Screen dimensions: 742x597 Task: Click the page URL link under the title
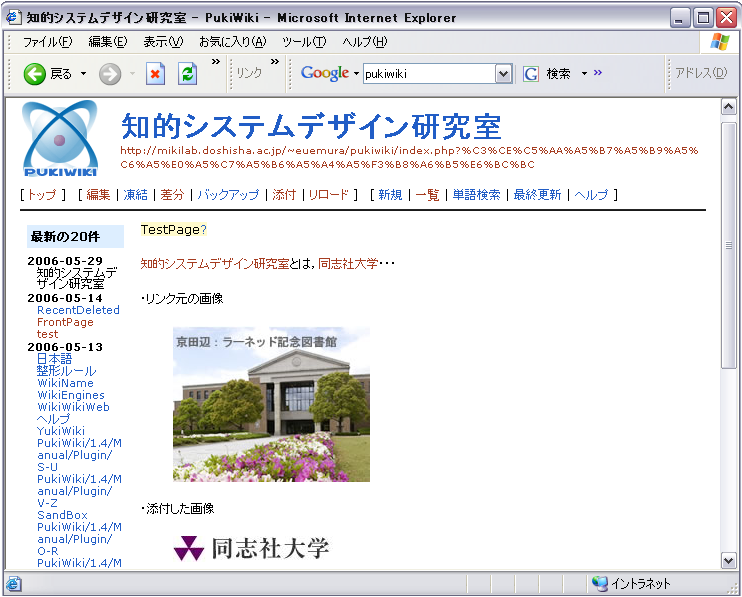(409, 158)
